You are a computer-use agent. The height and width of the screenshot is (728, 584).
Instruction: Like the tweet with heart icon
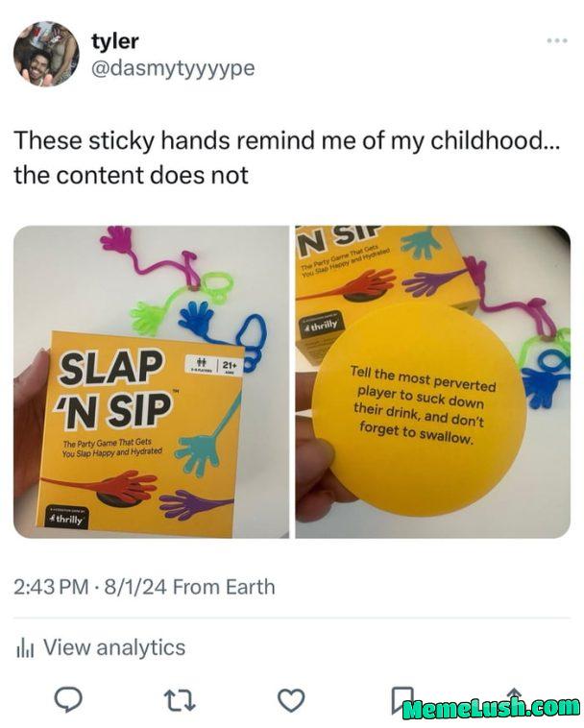tap(291, 700)
